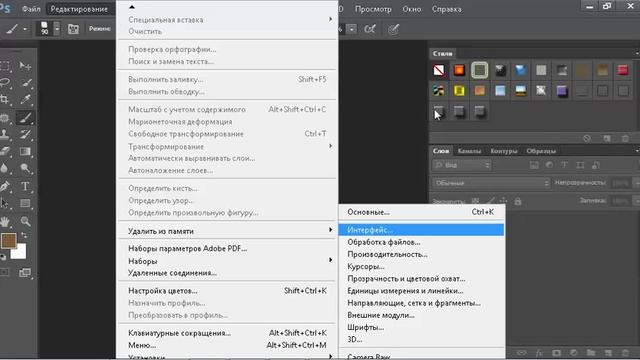
Task: Select the Pen tool
Action: pos(5,186)
